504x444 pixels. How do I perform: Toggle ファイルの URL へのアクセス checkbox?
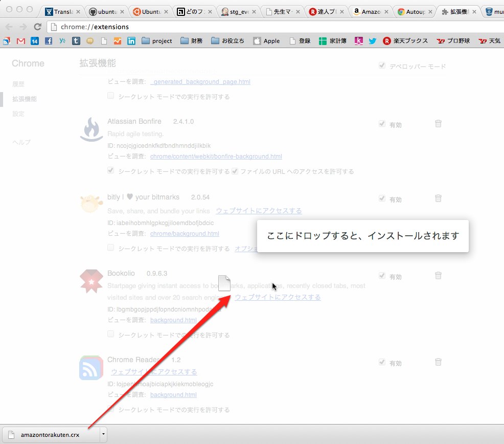click(x=235, y=171)
